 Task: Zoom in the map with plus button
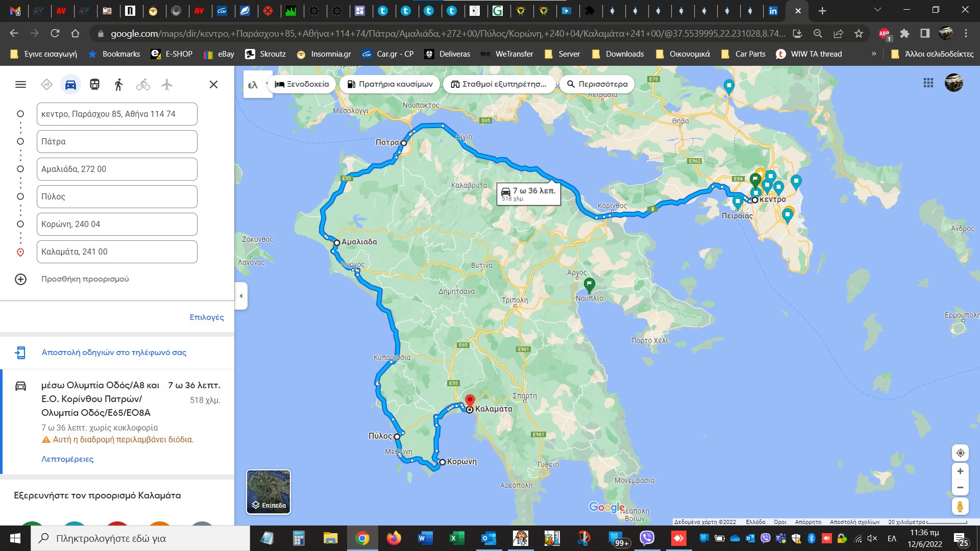click(x=960, y=471)
